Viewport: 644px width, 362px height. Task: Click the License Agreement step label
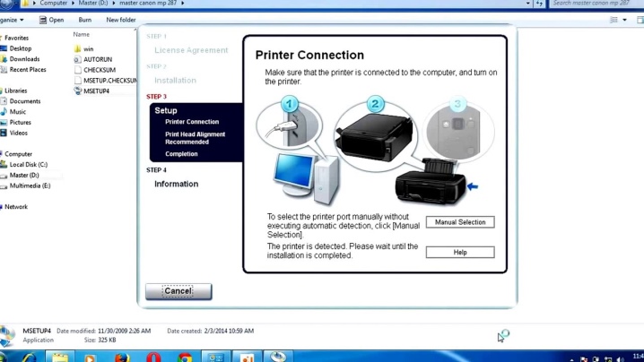[191, 50]
